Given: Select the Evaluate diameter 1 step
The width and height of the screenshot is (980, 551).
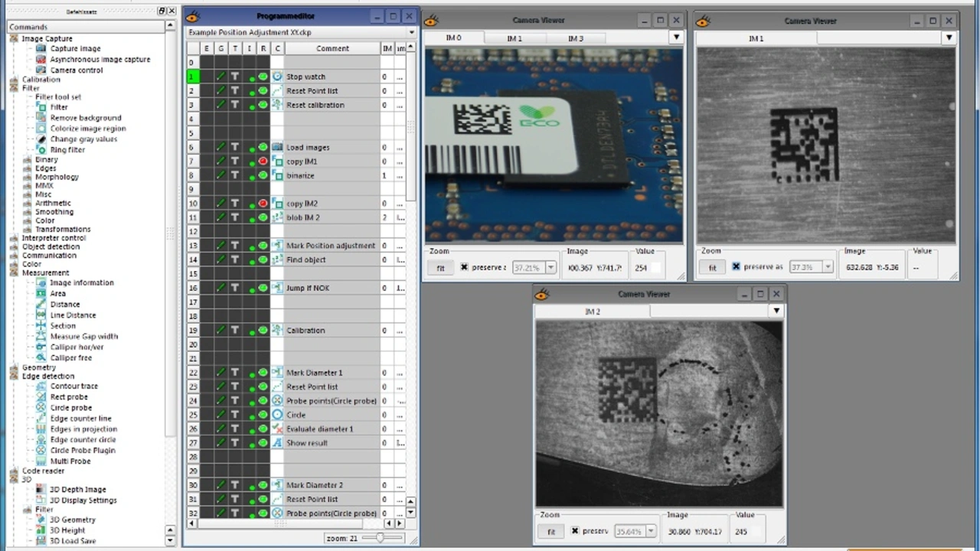Looking at the screenshot, I should (332, 429).
